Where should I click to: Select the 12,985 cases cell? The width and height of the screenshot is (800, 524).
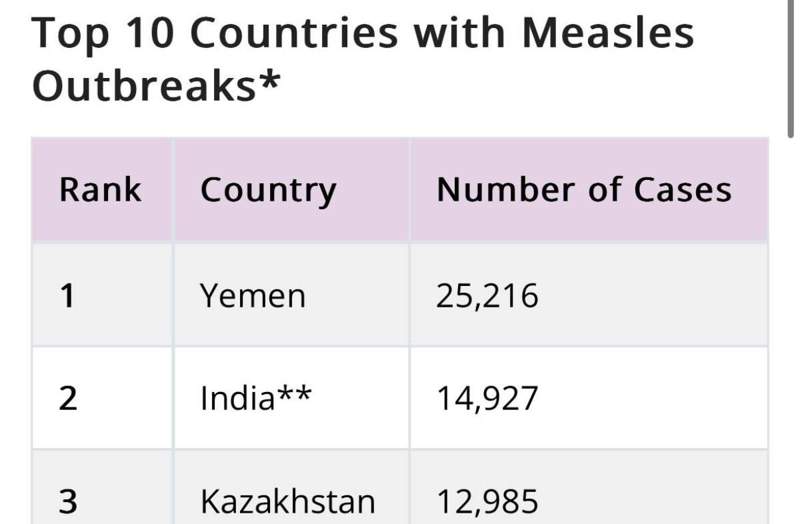point(589,488)
